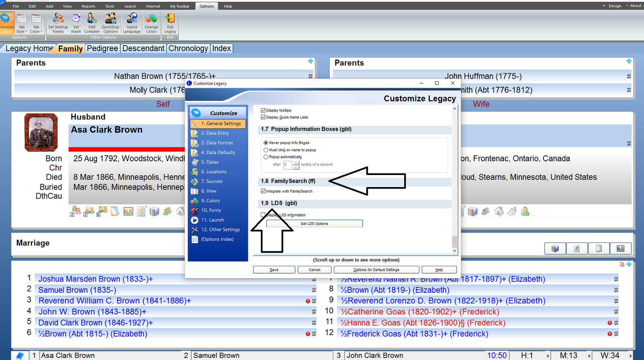Select 9. Colors in Customize sidebar

click(x=218, y=201)
